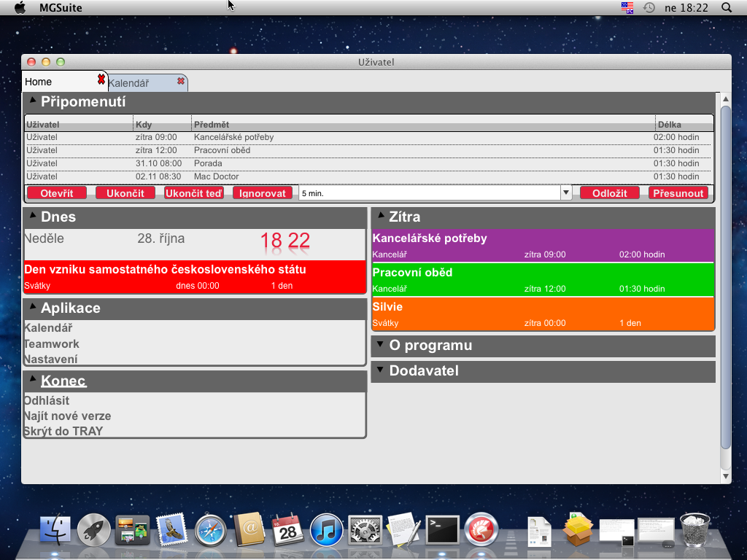Collapse the Dnes section
747x560 pixels.
click(x=33, y=215)
